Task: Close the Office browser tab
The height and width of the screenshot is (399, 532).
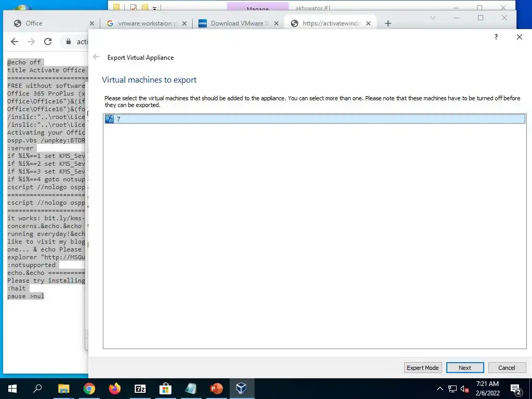Action: pos(91,23)
